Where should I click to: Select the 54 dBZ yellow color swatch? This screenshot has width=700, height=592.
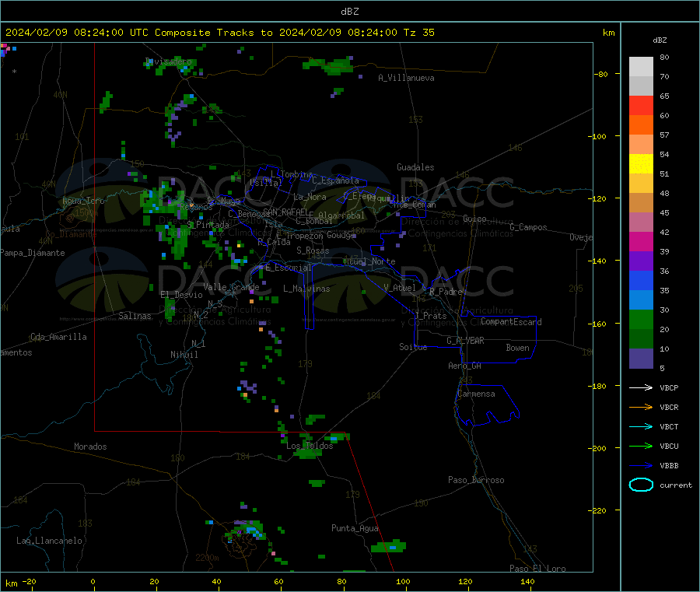pos(641,164)
